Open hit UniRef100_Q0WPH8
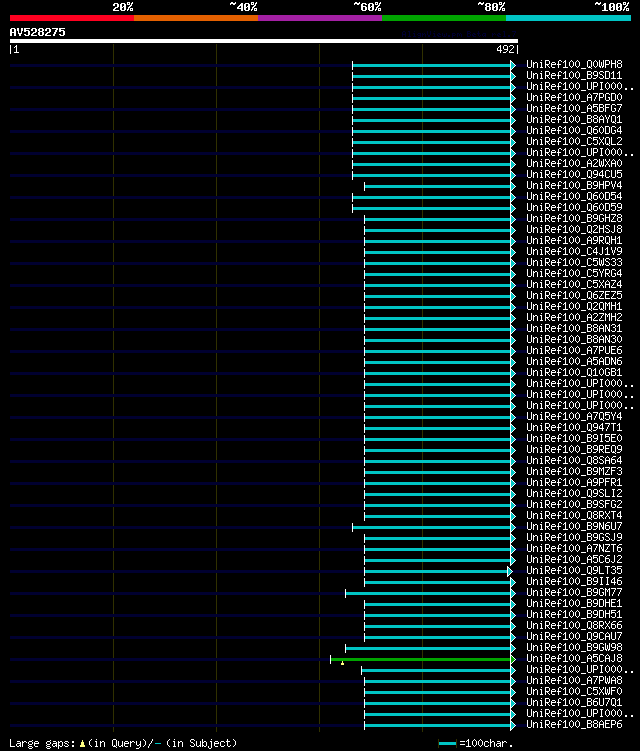Viewport: 640px width, 751px height. pos(574,64)
